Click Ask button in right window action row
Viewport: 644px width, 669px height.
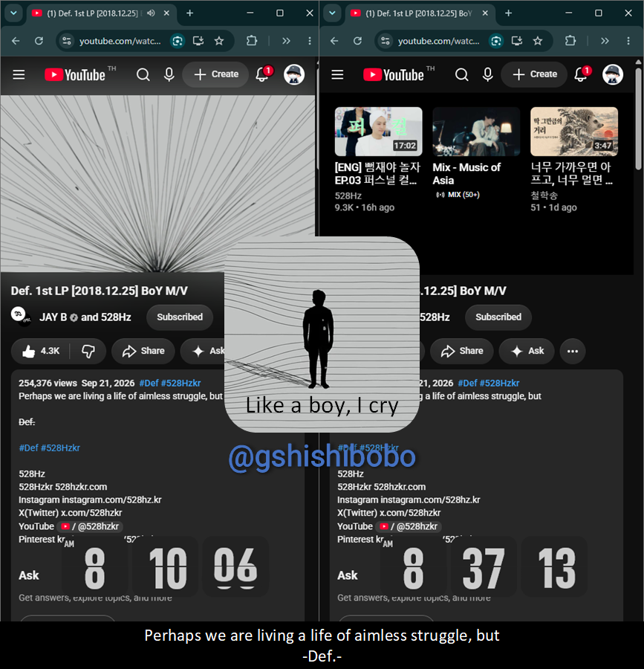(x=527, y=351)
